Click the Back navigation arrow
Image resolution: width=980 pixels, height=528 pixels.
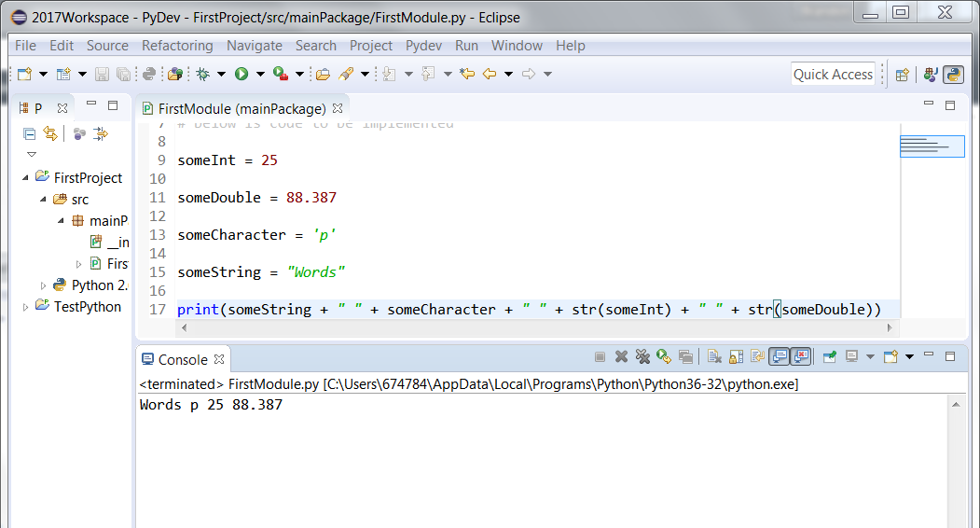coord(490,74)
